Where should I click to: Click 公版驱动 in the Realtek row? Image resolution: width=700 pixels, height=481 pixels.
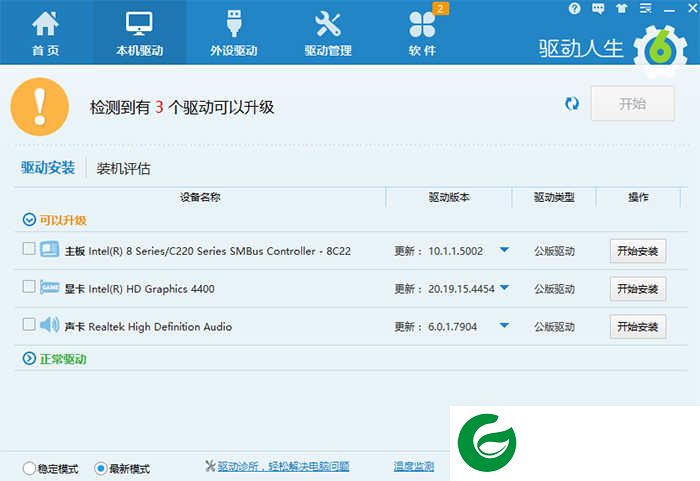(554, 327)
